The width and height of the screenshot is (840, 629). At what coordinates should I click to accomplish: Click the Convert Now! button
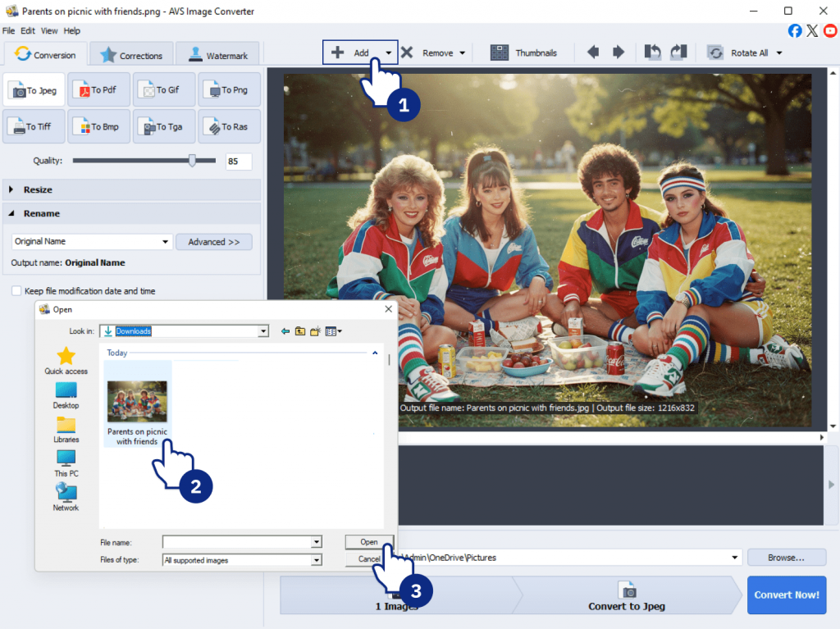pos(787,595)
